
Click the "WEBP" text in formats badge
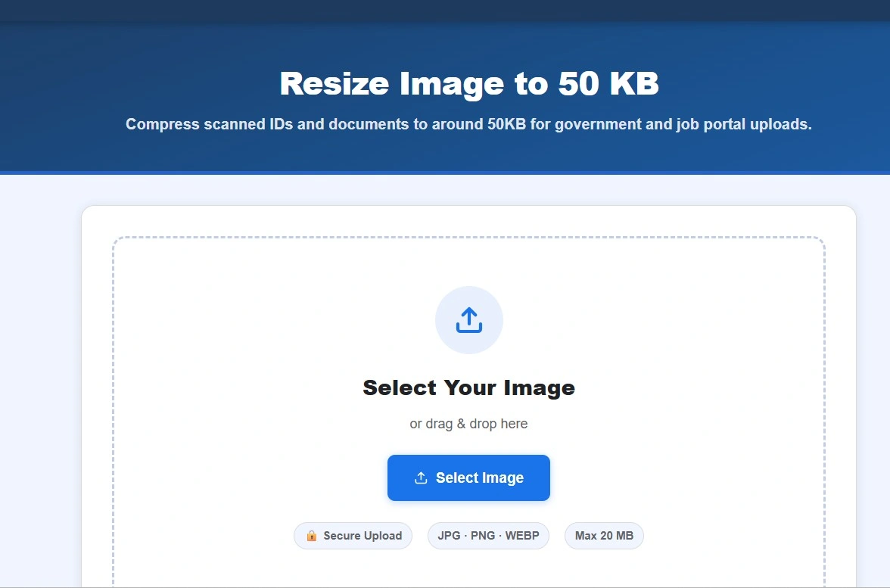tap(522, 536)
